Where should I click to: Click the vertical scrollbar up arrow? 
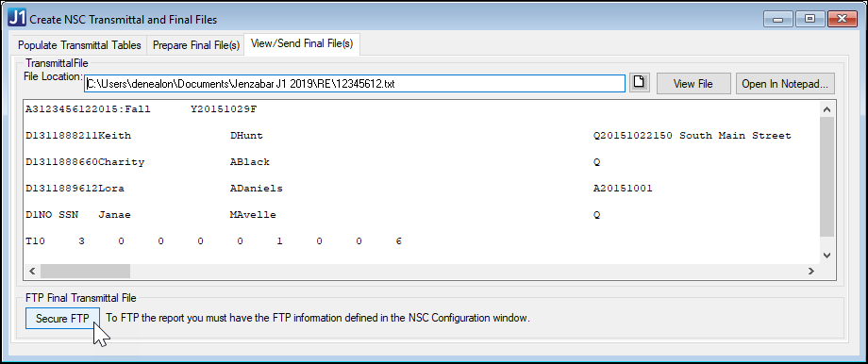[x=826, y=109]
